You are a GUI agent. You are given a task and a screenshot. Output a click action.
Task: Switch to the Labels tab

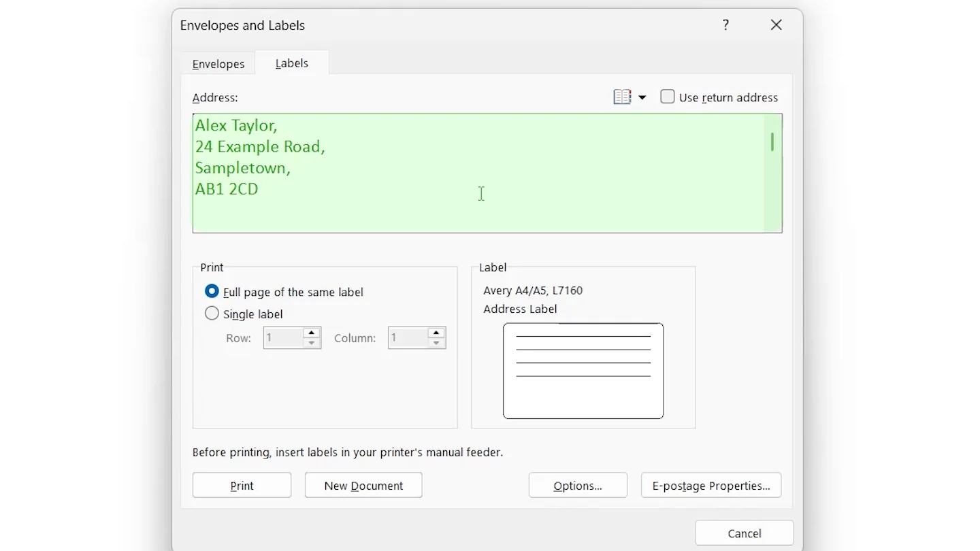292,63
